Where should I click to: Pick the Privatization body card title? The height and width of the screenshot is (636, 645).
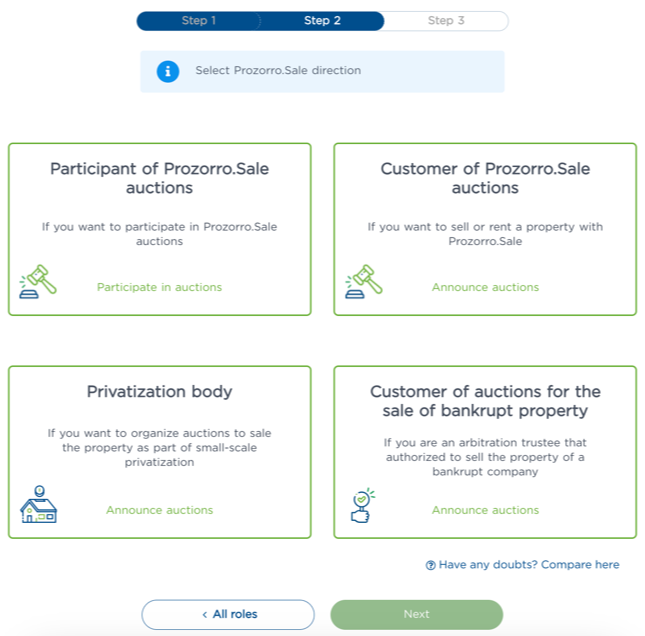coord(159,391)
